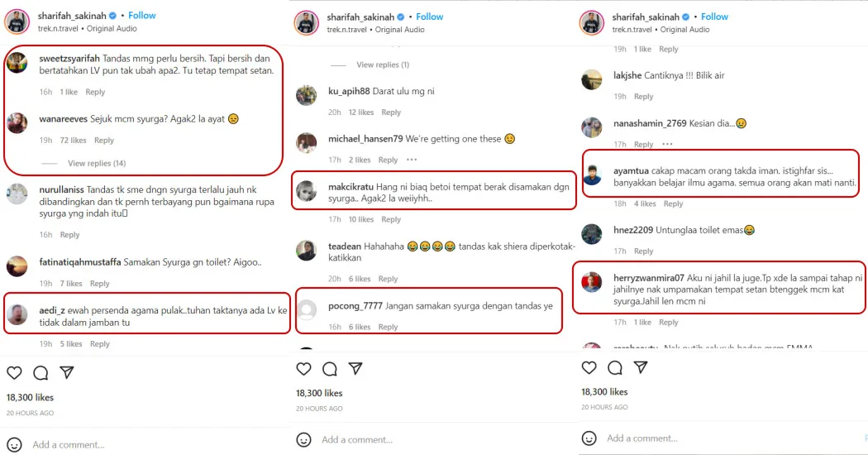Click ayamtua's profile avatar
This screenshot has height=455, width=868.
591,174
